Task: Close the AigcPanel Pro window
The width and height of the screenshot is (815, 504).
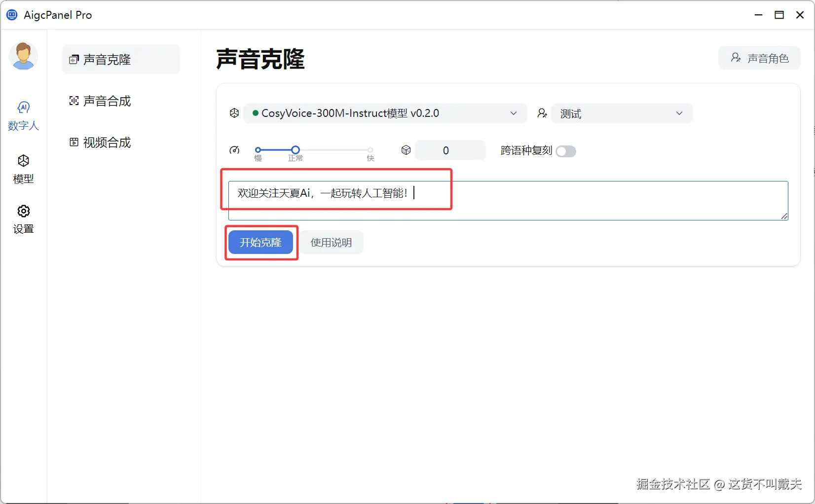Action: pyautogui.click(x=800, y=15)
